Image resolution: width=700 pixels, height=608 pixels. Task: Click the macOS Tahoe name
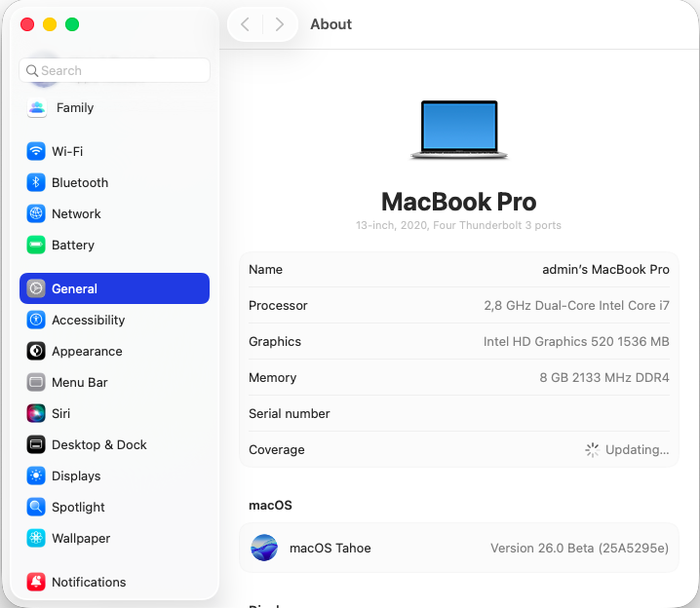point(331,548)
